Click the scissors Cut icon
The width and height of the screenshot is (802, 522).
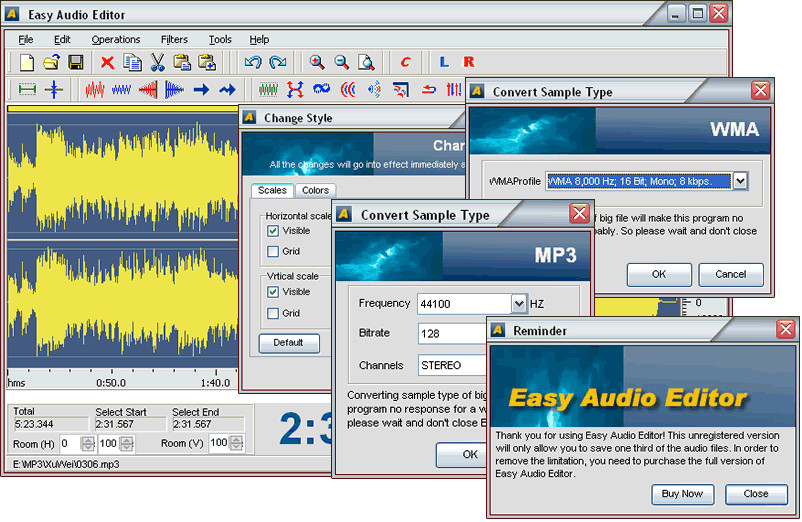(157, 62)
